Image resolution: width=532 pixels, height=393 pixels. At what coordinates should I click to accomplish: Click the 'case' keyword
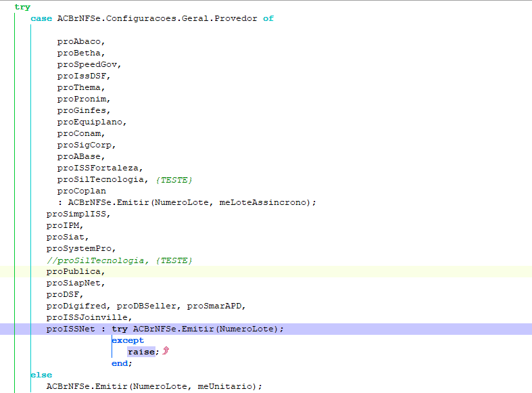41,18
